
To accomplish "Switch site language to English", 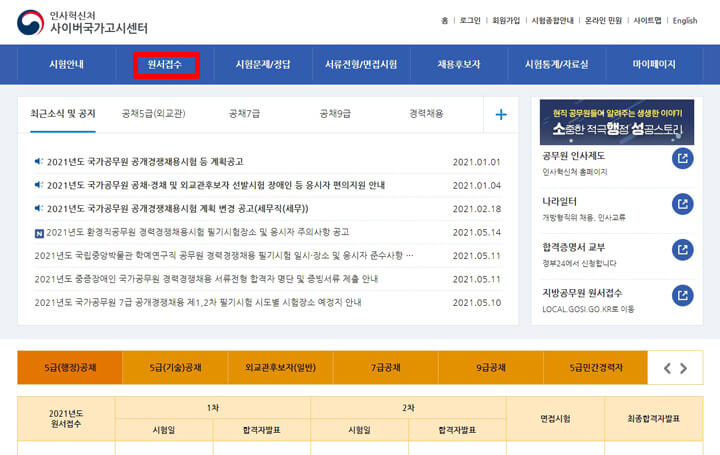I will pos(685,21).
